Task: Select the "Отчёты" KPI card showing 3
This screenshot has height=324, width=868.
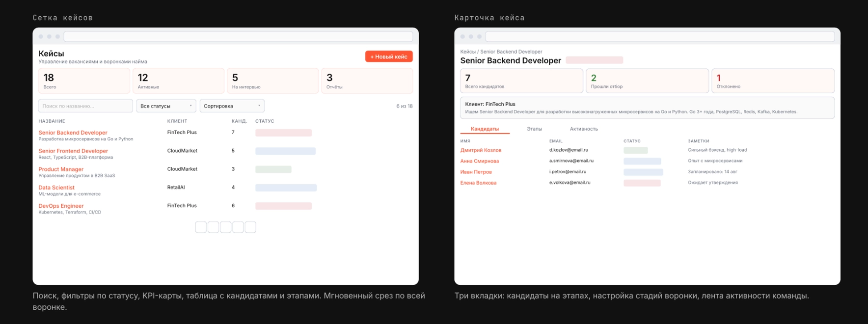Action: pos(367,81)
